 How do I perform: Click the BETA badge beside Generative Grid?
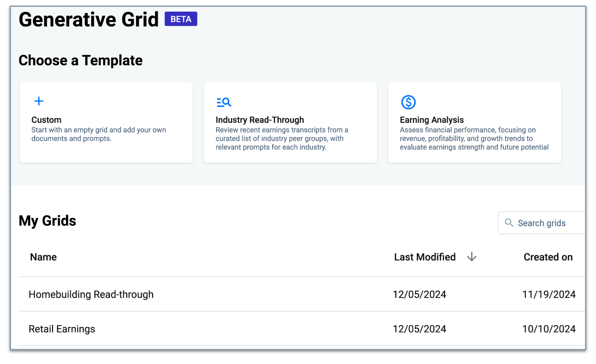point(181,19)
